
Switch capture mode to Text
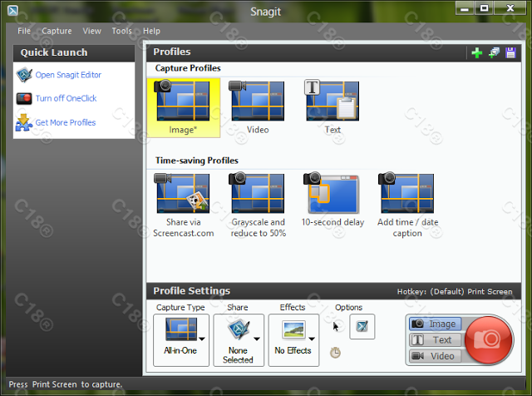click(x=435, y=339)
